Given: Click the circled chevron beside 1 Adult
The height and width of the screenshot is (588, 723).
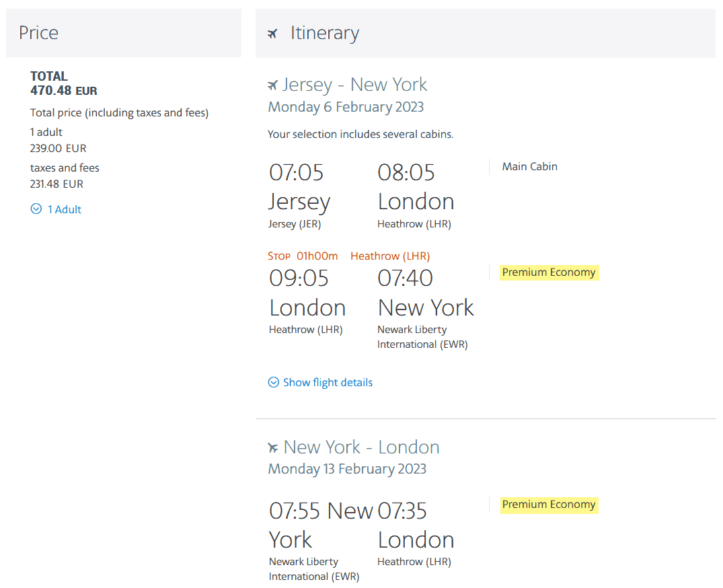Looking at the screenshot, I should coord(36,209).
